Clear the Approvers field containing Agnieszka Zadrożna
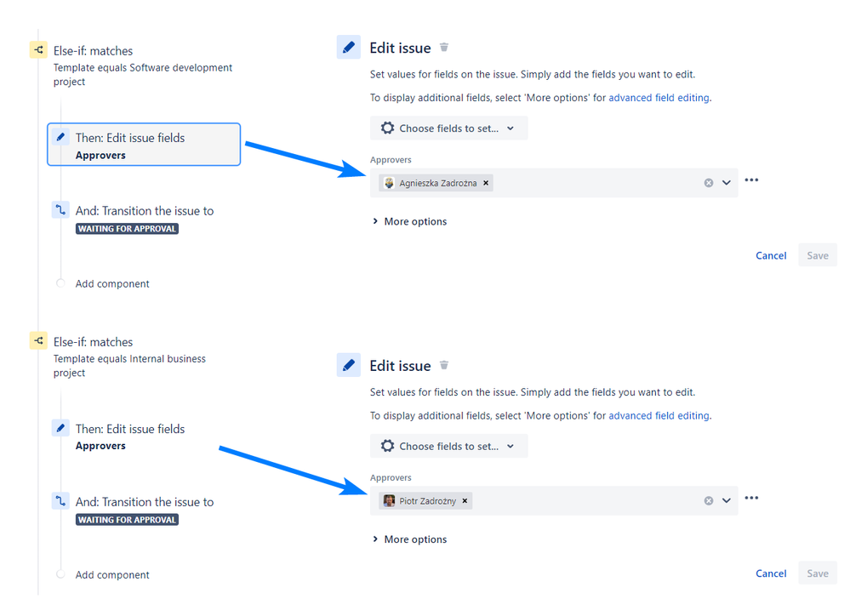 tap(708, 183)
